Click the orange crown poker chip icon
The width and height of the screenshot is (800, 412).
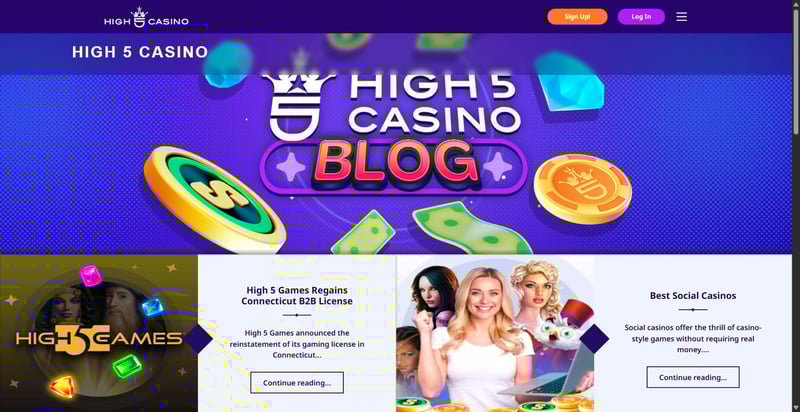click(583, 189)
